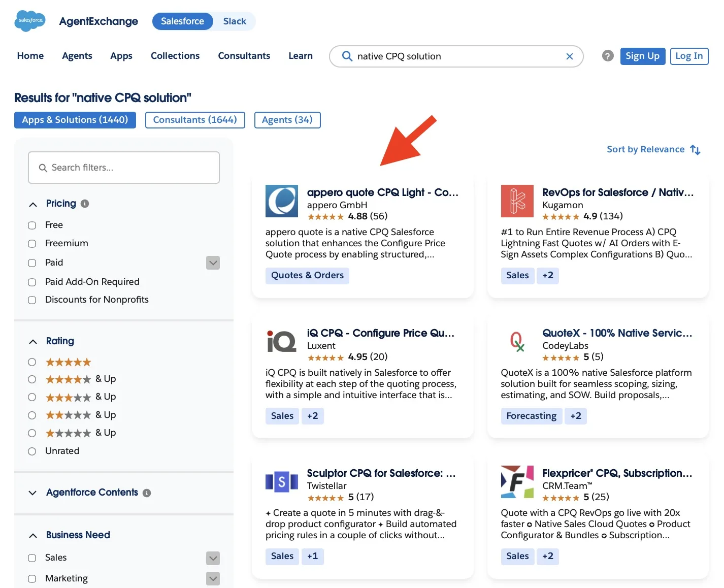Click the AgentExchange title text
This screenshot has height=588, width=724.
[x=98, y=21]
